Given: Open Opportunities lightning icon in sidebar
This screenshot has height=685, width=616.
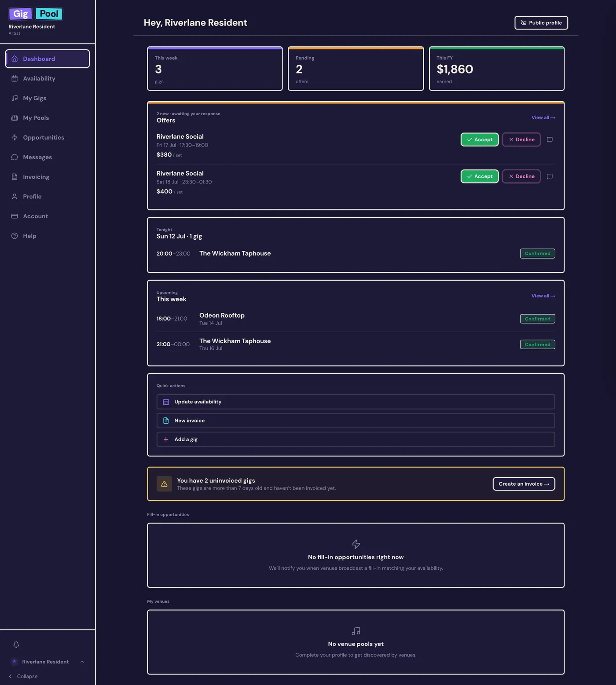Looking at the screenshot, I should (15, 137).
